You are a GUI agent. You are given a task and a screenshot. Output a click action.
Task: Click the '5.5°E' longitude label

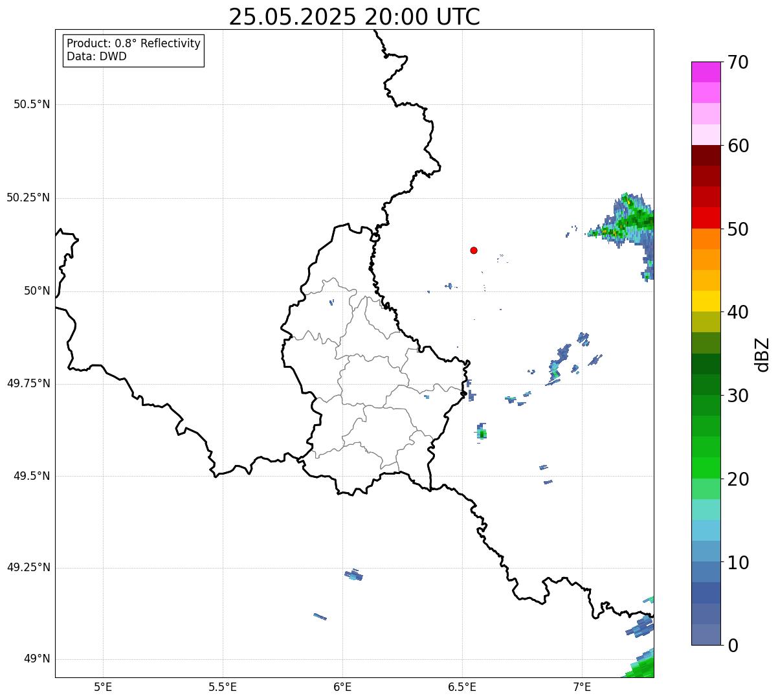[x=223, y=687]
